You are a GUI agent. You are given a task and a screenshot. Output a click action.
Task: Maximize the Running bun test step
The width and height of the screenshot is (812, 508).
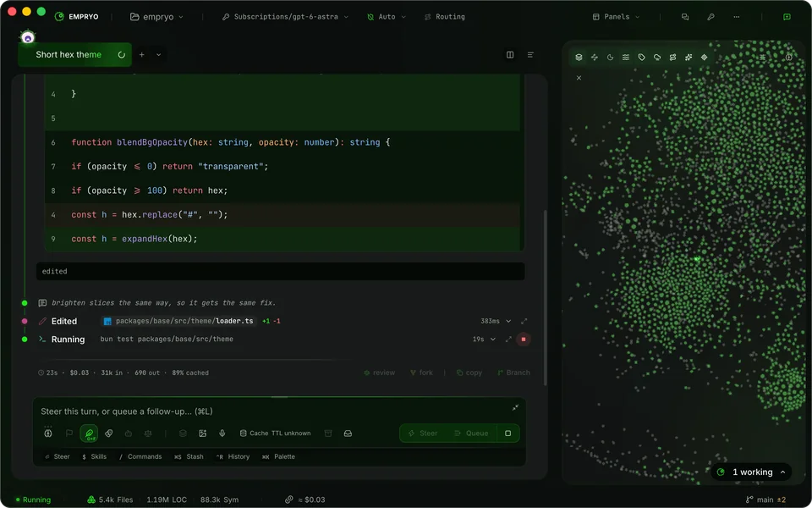point(508,339)
